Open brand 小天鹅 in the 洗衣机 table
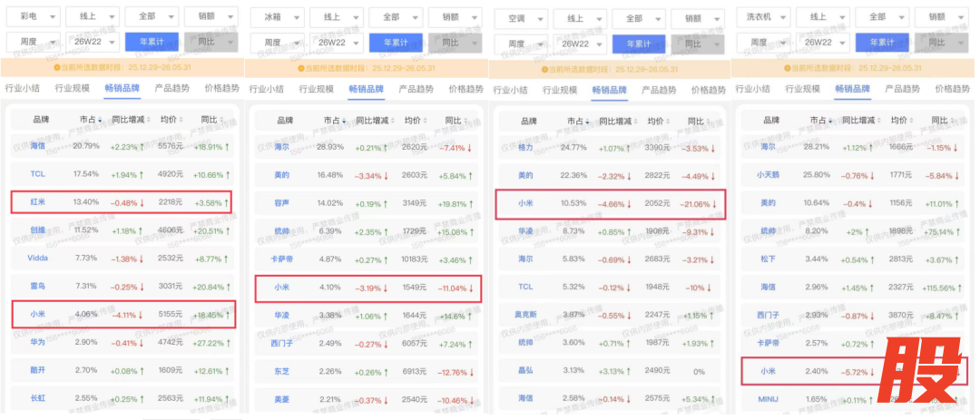 pos(769,174)
